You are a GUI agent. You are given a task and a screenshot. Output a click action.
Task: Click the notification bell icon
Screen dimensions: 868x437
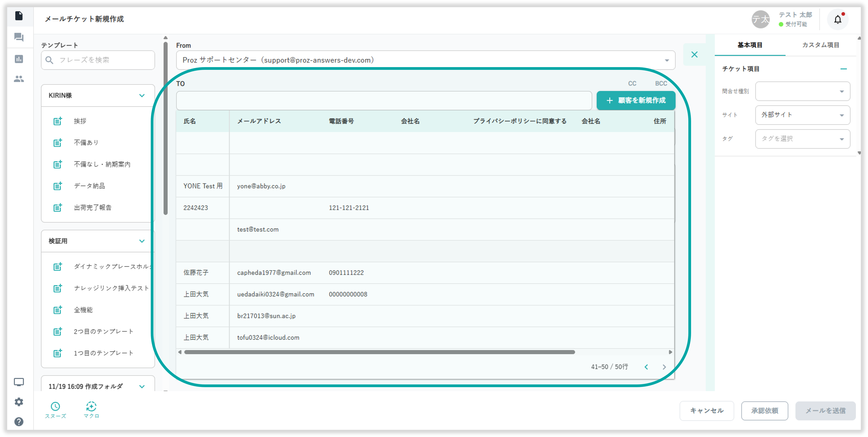(837, 20)
